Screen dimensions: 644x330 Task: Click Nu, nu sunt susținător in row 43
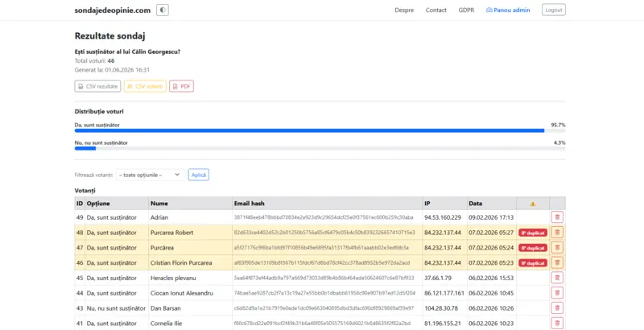(116, 308)
